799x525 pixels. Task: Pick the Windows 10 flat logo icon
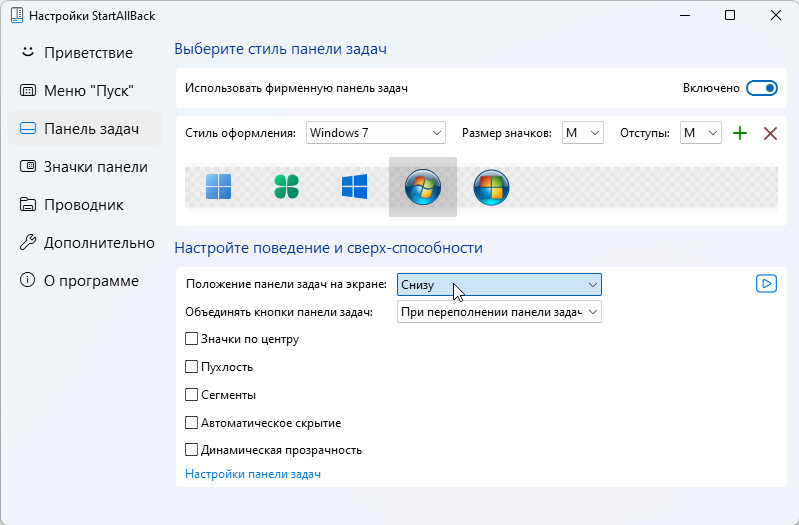point(355,187)
